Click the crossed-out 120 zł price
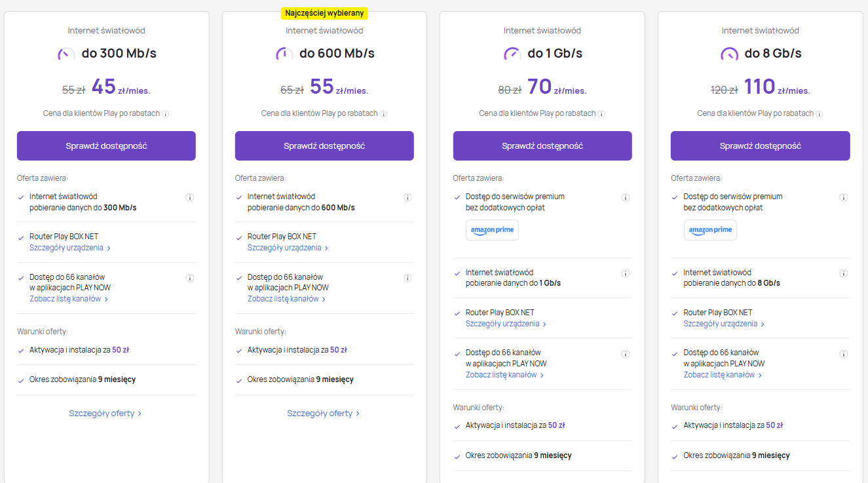Screen dimensions: 868x483 [725, 90]
